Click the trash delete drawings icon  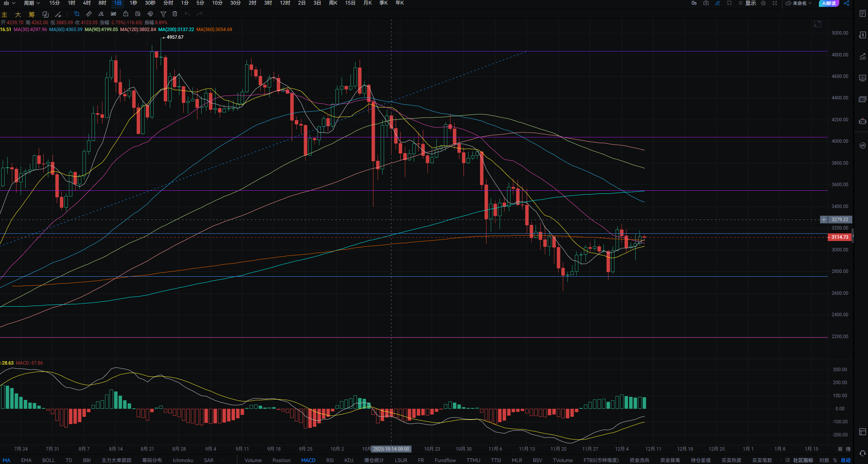[x=175, y=14]
